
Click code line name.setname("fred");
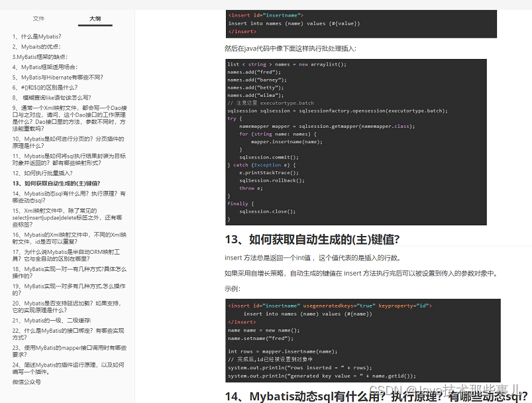point(261,339)
